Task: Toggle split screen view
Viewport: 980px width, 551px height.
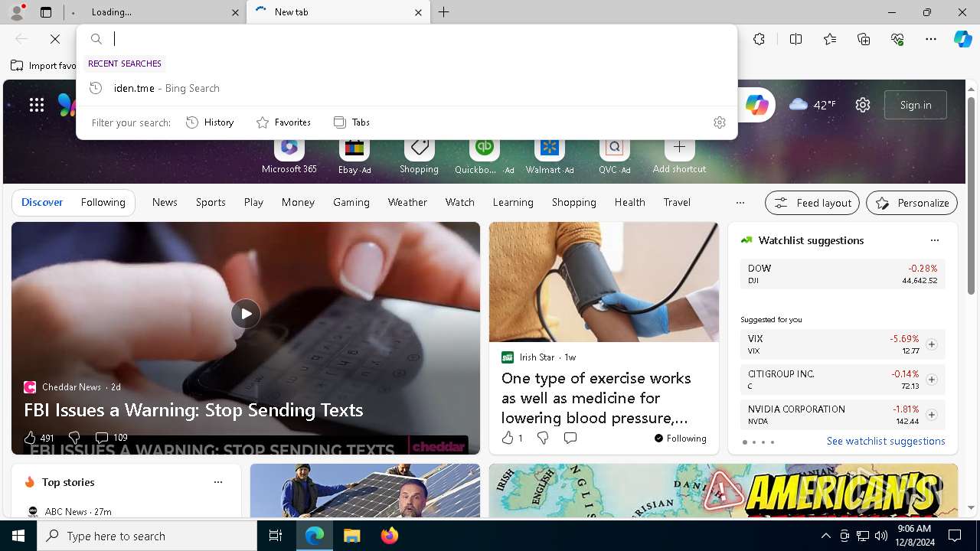Action: pyautogui.click(x=795, y=39)
